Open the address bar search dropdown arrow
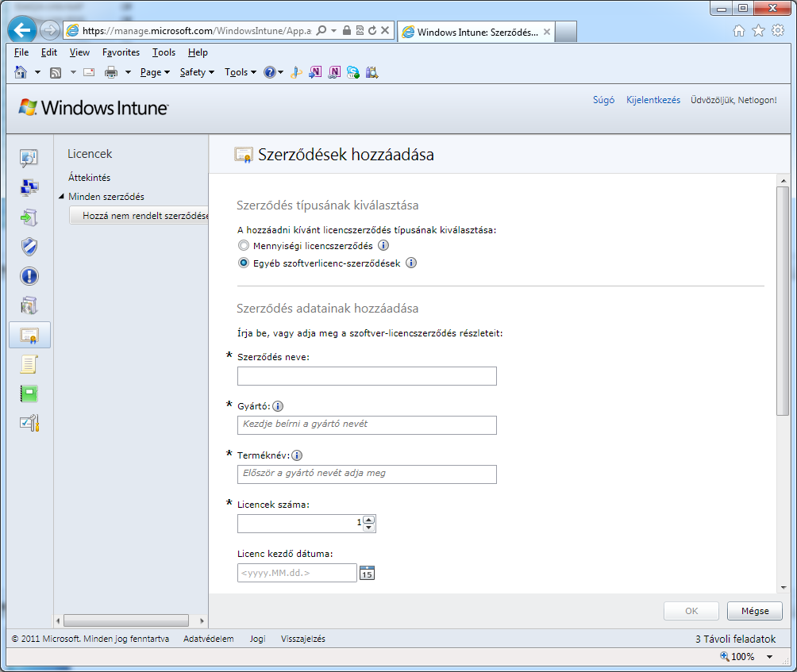 [333, 30]
